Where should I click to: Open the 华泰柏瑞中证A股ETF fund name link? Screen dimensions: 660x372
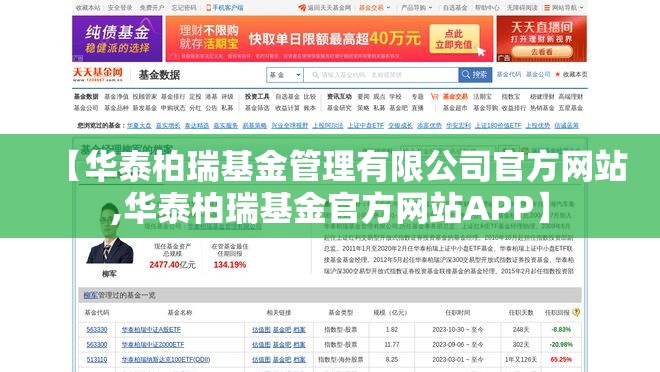click(151, 329)
